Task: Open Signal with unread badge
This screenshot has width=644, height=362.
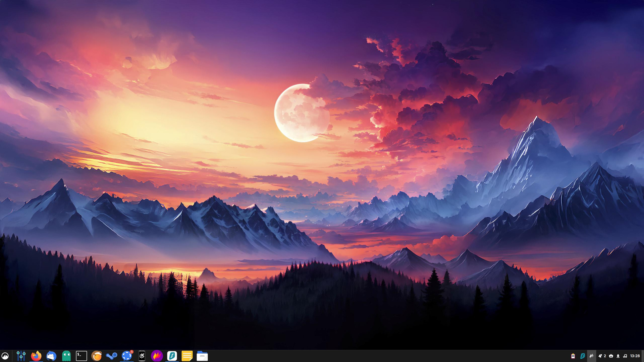Action: click(x=127, y=356)
